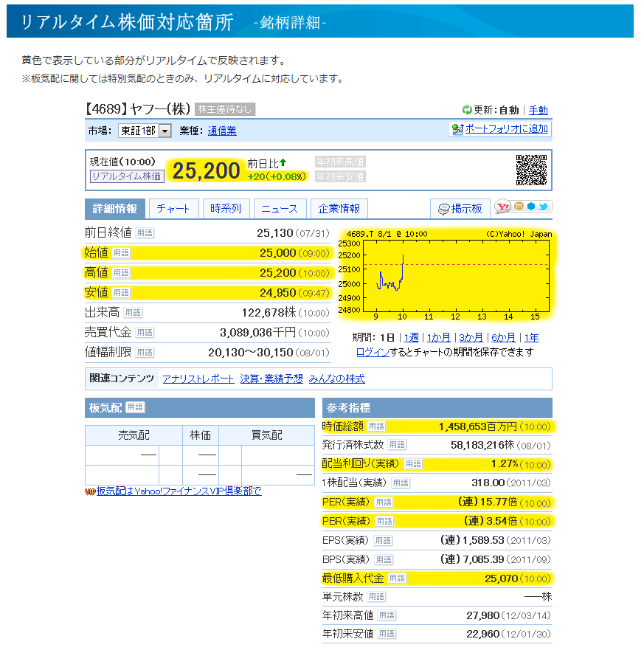The image size is (644, 653).
Task: Click 用語 next to 板気配 header
Action: pos(135,407)
